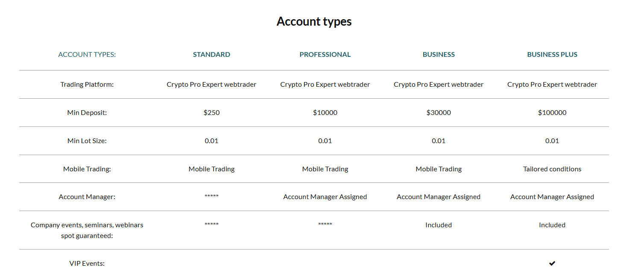Click the Account types page heading

[314, 21]
